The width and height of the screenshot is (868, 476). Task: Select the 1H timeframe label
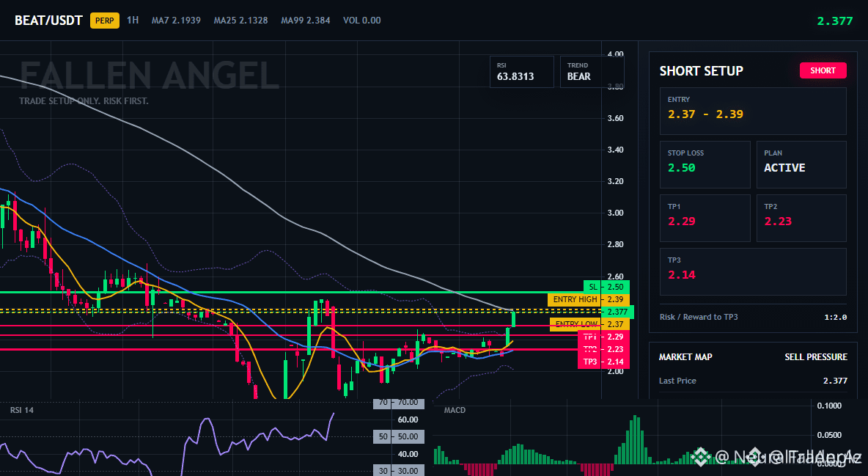click(133, 20)
